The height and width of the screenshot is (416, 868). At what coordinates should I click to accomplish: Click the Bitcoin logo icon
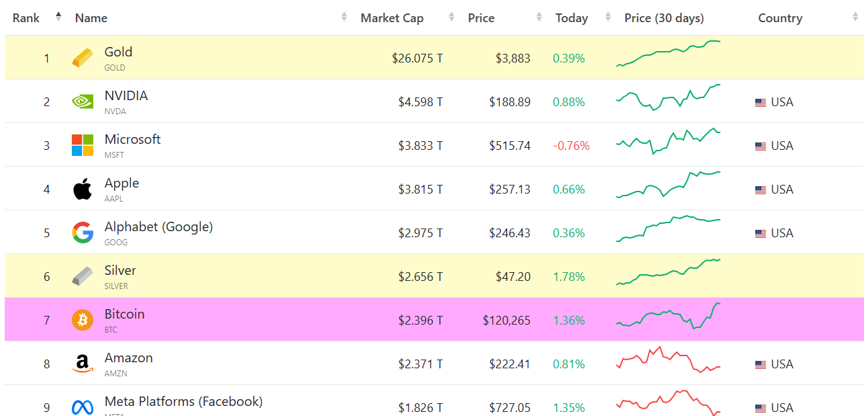point(83,320)
